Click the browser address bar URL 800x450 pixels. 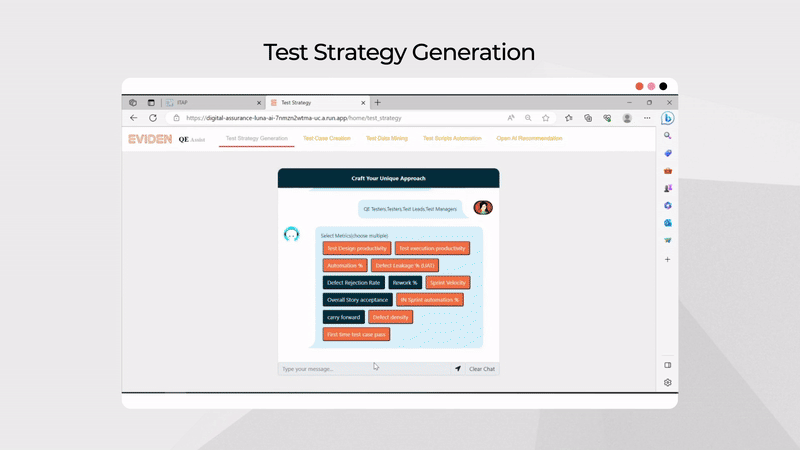pos(293,118)
